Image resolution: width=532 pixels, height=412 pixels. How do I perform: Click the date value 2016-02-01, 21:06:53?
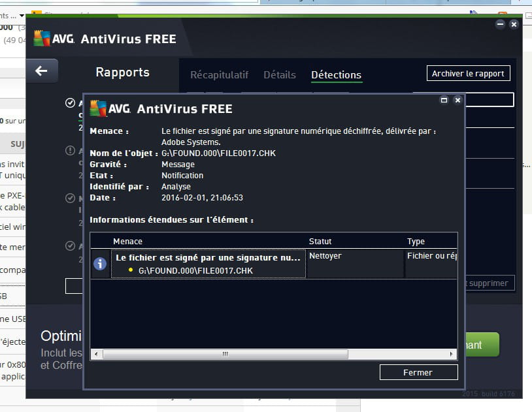coord(202,197)
